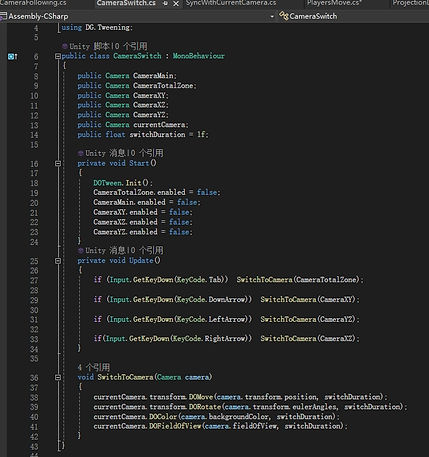This screenshot has width=429, height=457.
Task: Open the SyncWithCurrentCamera.cs tab
Action: pos(231,3)
